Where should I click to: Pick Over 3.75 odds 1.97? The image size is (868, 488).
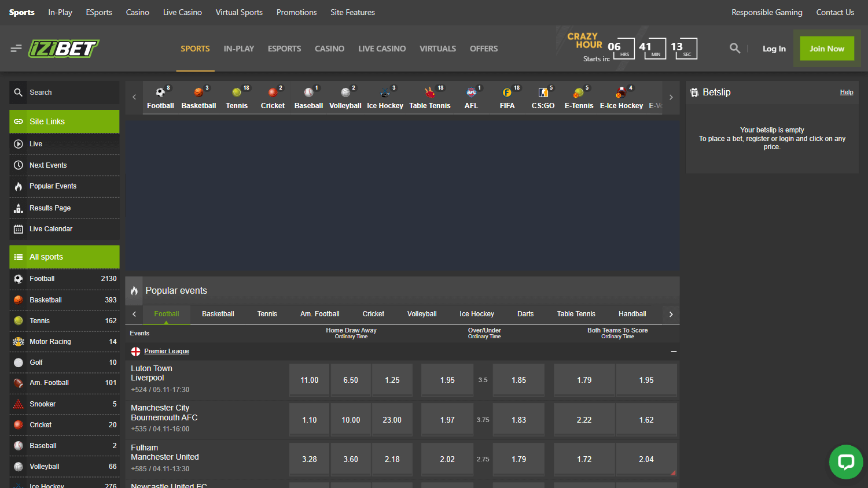(447, 420)
